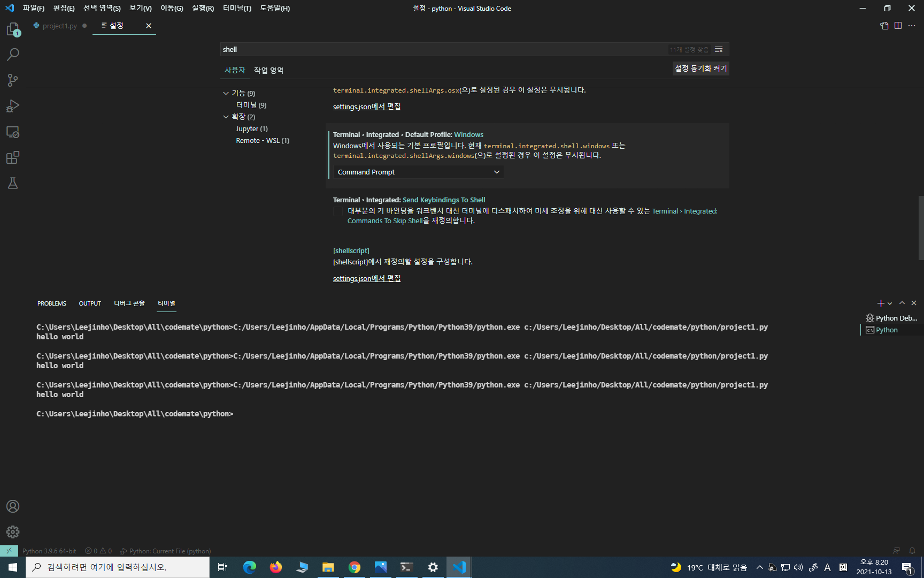Select Remote - WSL (1) in settings tree
Screen dimensions: 924x578
click(263, 140)
